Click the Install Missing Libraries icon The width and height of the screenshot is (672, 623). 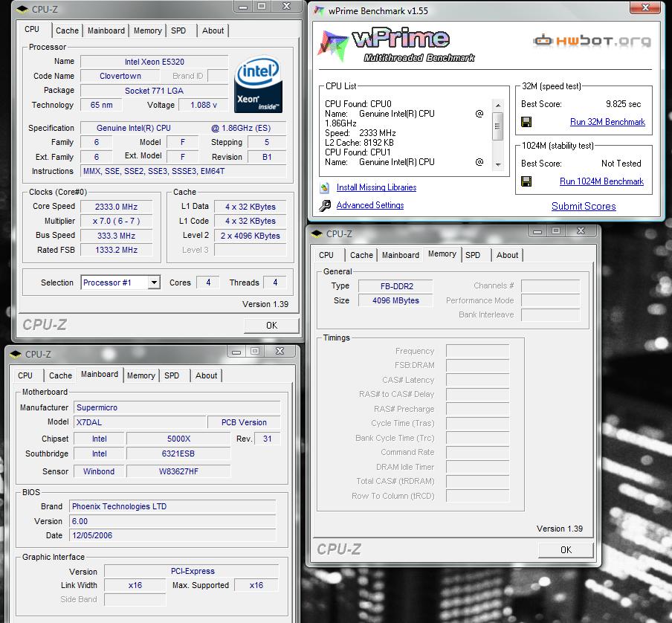click(325, 187)
